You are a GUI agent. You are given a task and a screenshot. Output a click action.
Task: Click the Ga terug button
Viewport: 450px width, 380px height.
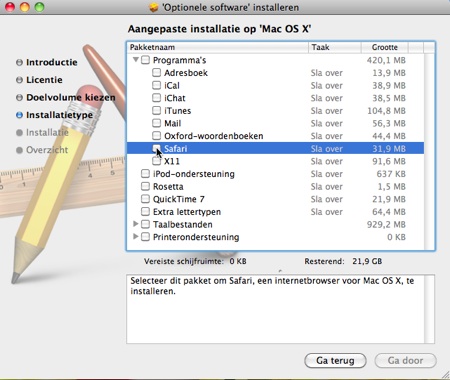click(335, 361)
